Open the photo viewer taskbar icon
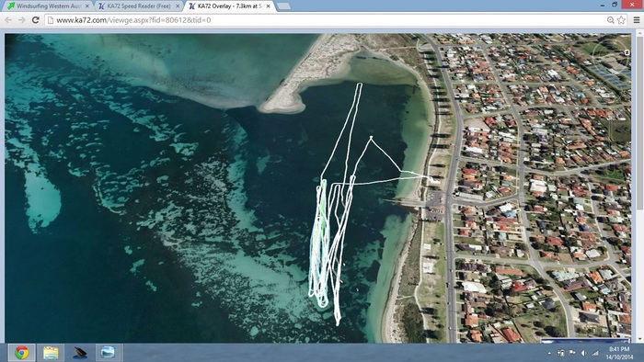 tap(108, 353)
